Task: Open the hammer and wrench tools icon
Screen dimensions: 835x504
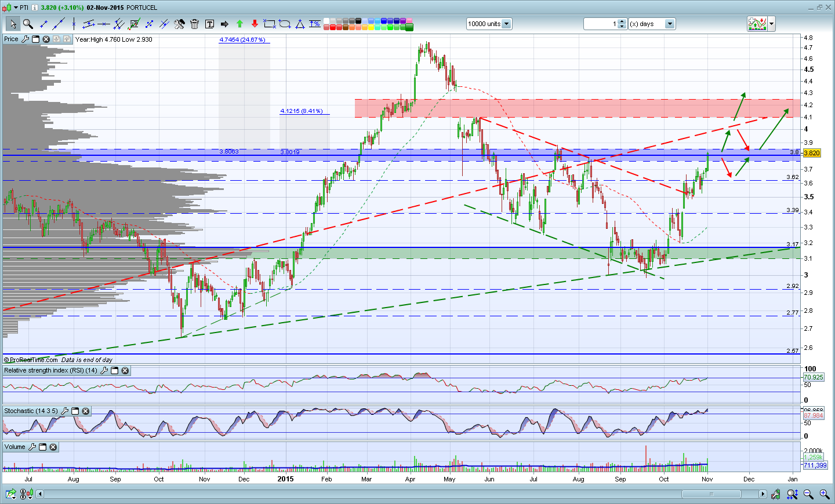Action: (x=179, y=24)
